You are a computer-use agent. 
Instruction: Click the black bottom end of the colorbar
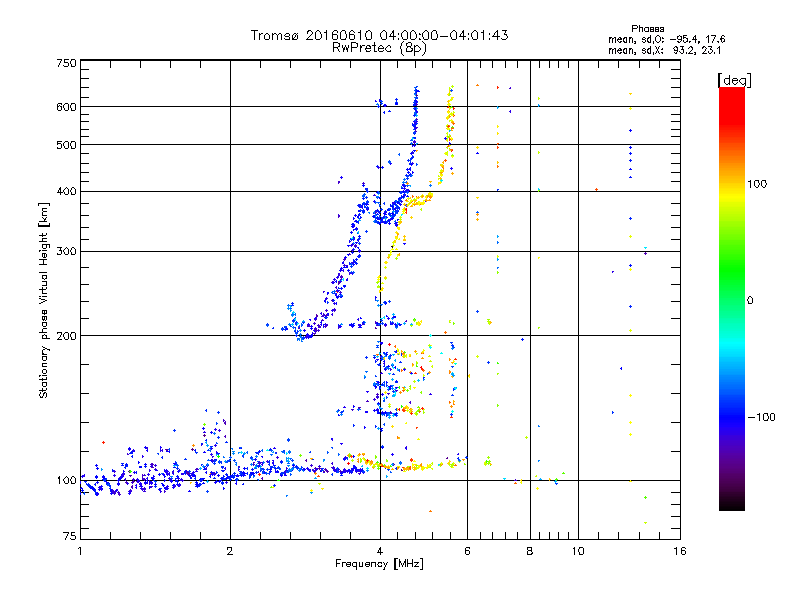click(732, 506)
